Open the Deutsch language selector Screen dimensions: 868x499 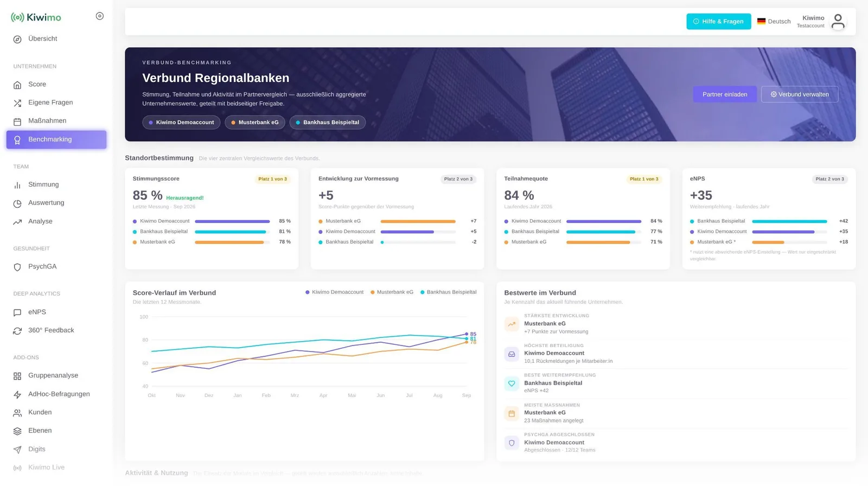point(774,22)
